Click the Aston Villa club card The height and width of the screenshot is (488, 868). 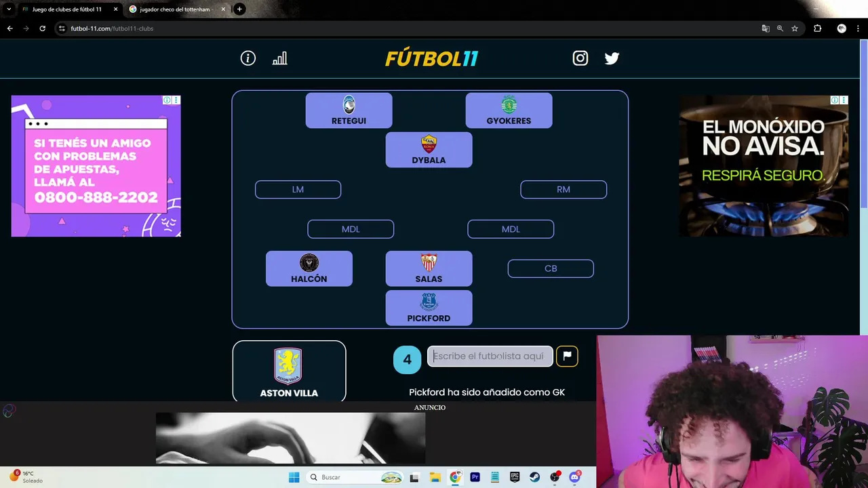289,371
